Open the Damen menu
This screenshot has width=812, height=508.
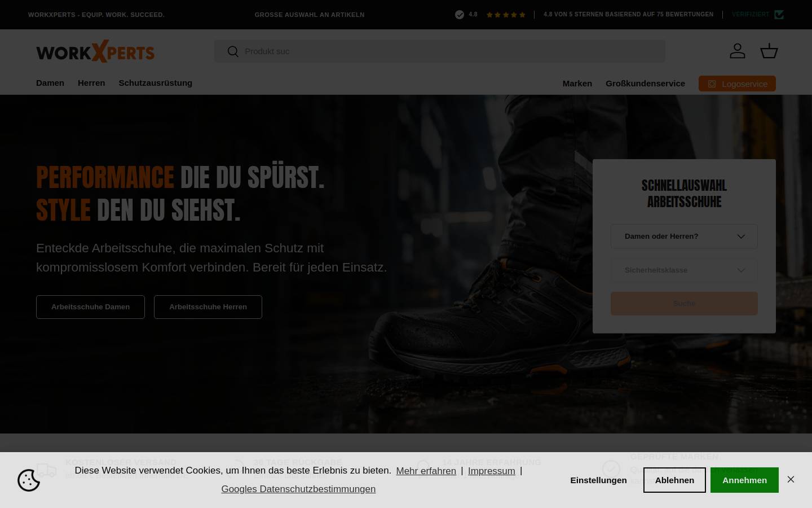click(x=50, y=83)
